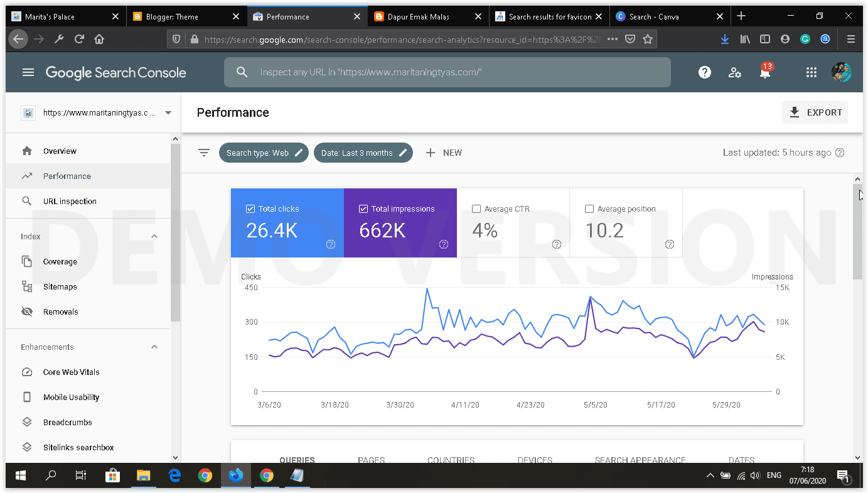868x493 pixels.
Task: Click the help question mark icon
Action: tap(705, 72)
